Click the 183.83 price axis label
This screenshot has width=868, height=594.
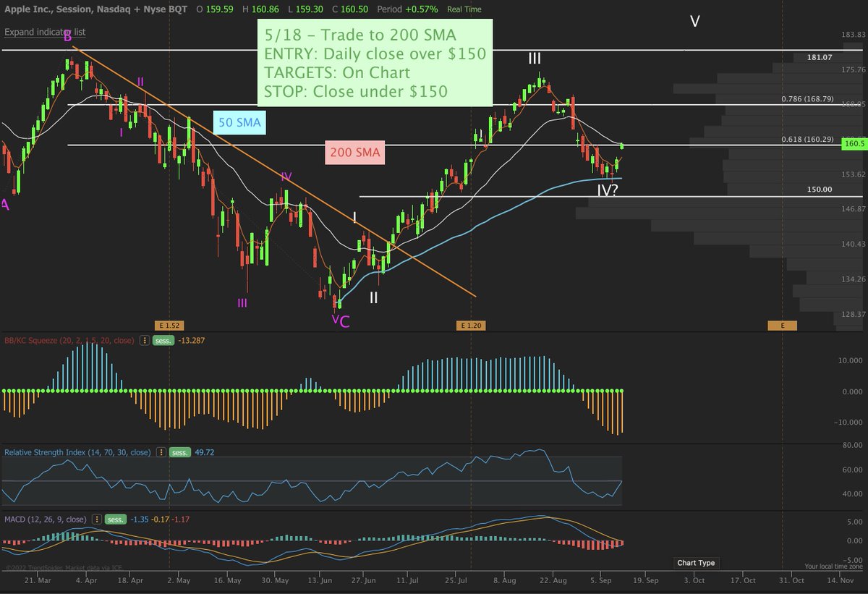[854, 35]
